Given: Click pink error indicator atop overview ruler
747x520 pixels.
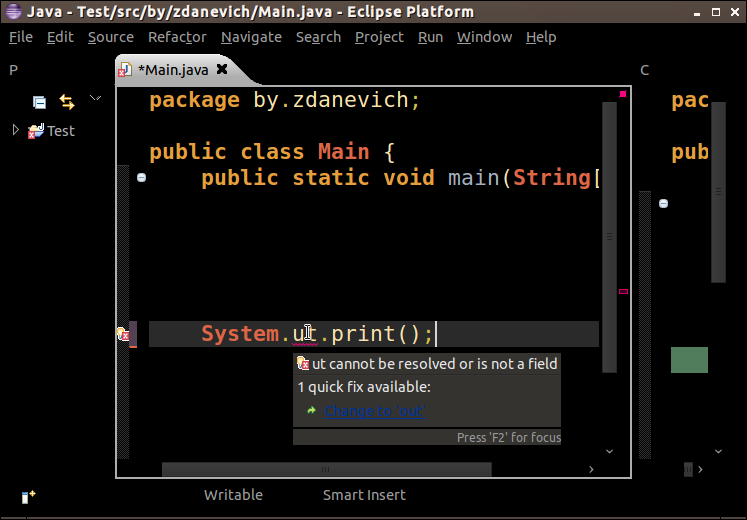Looking at the screenshot, I should click(x=623, y=94).
